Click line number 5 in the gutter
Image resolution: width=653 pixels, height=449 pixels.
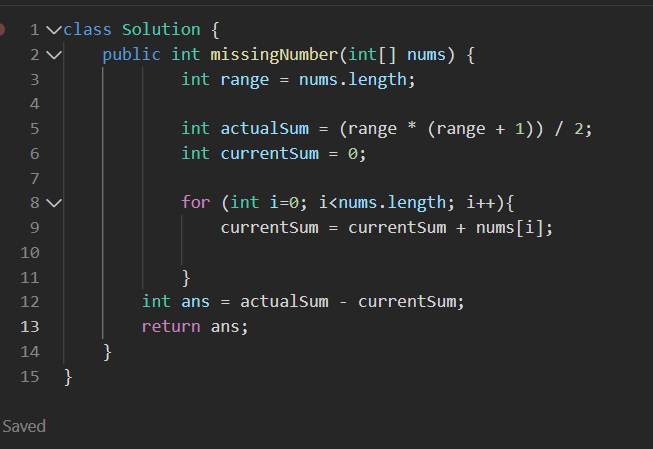coord(35,129)
